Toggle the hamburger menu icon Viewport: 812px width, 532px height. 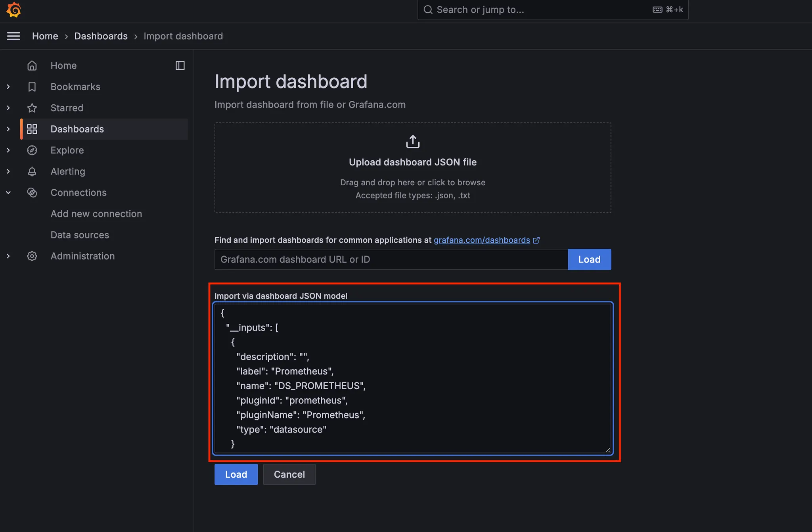[x=13, y=36]
